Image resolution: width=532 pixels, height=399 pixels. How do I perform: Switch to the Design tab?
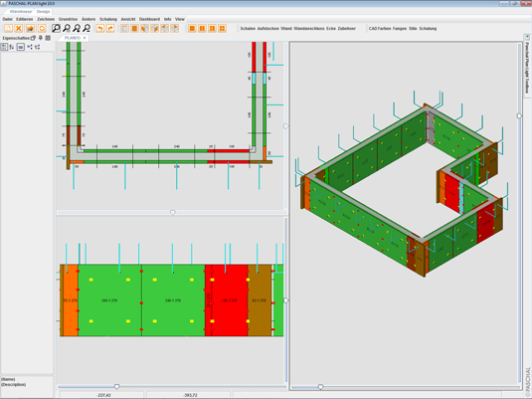pos(43,12)
